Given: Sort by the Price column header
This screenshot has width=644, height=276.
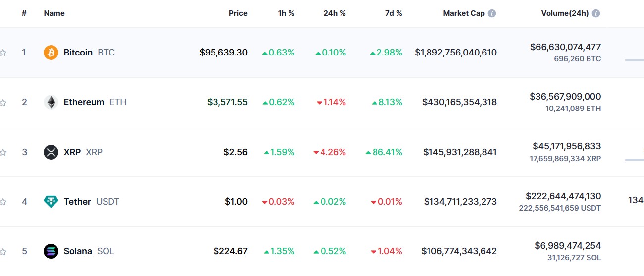Looking at the screenshot, I should 238,13.
